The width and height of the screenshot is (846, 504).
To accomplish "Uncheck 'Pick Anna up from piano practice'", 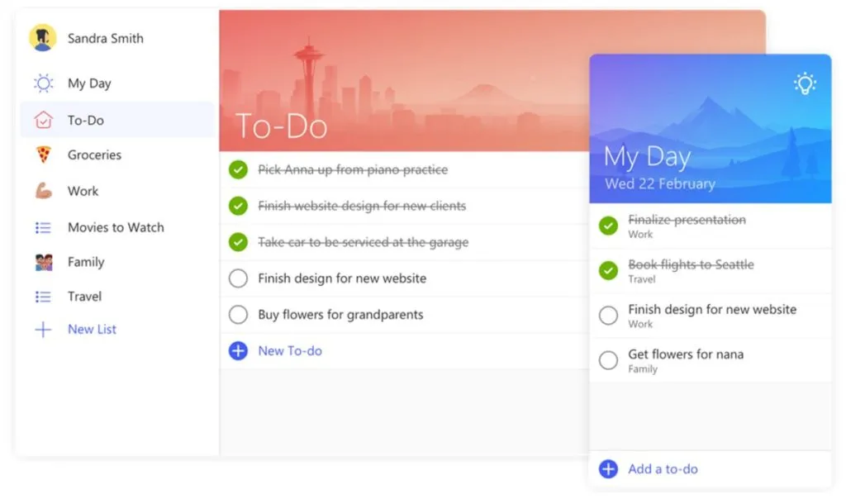I will 238,169.
